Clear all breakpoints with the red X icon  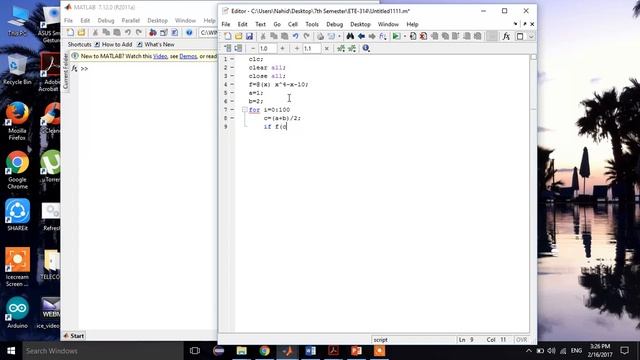coord(424,36)
